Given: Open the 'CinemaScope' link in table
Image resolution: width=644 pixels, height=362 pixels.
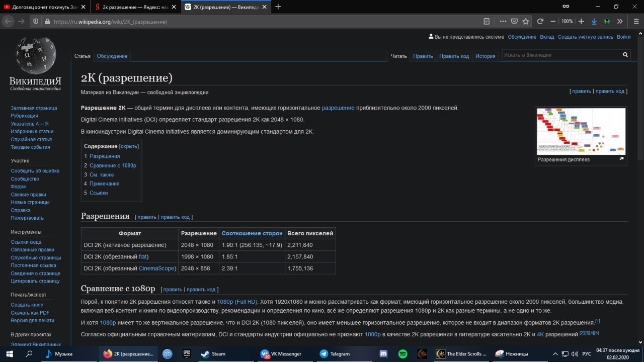Looking at the screenshot, I should click(157, 268).
